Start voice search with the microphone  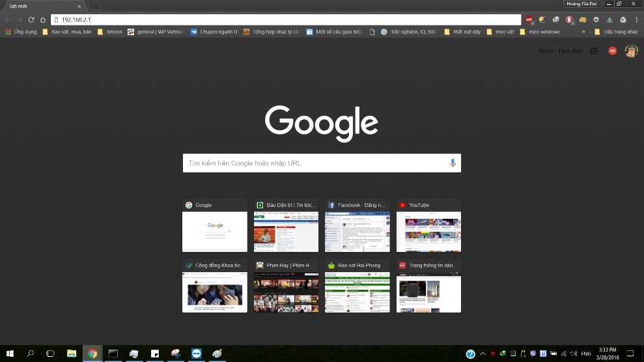click(x=453, y=163)
